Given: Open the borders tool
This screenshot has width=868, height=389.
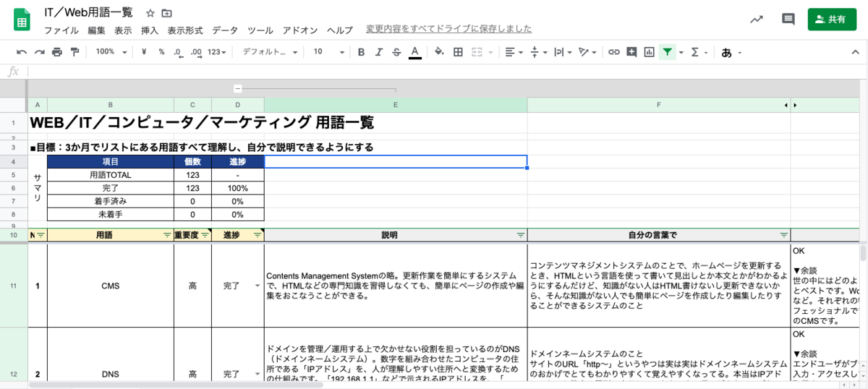Looking at the screenshot, I should coord(458,52).
